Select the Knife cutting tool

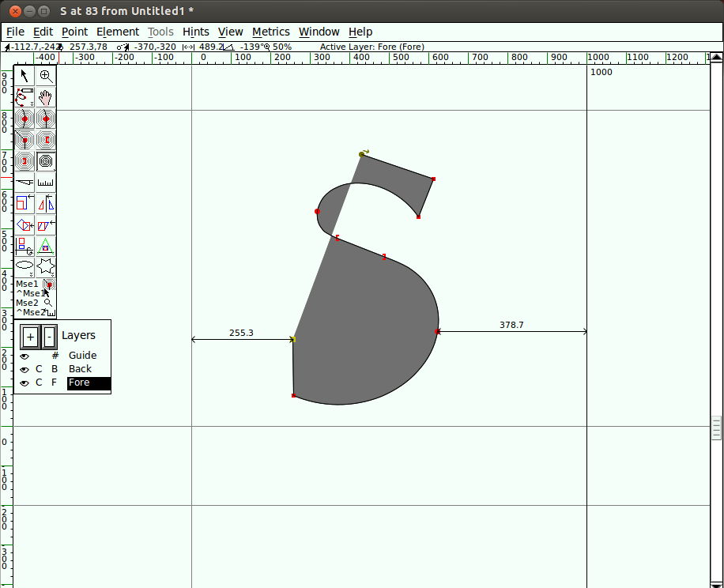(25, 183)
